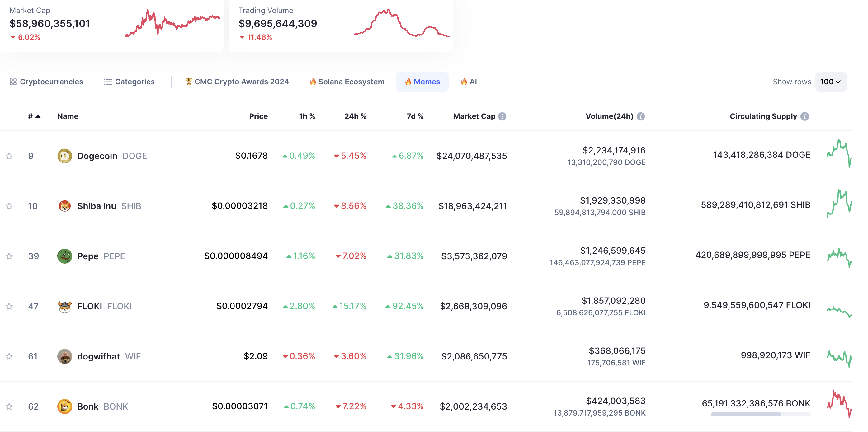This screenshot has height=432, width=868.
Task: Click the dogwifhat coin logo
Action: (x=64, y=356)
